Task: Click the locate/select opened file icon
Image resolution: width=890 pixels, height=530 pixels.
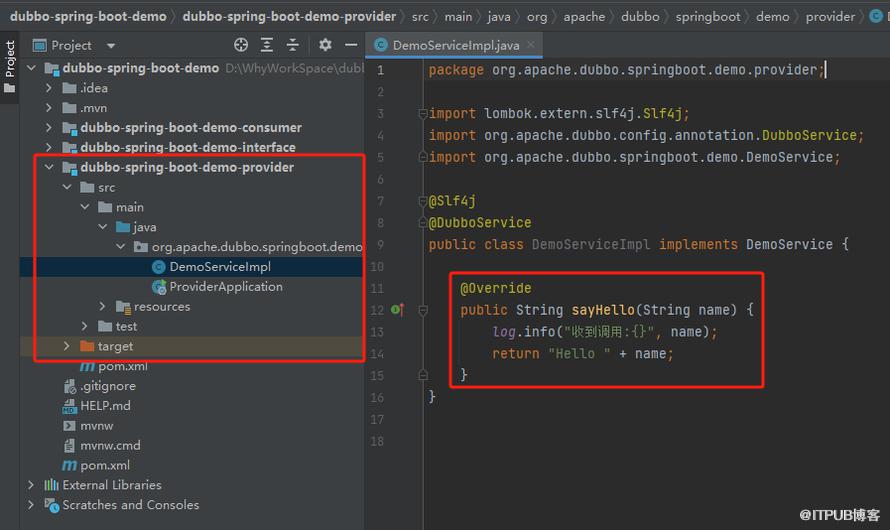Action: pos(241,45)
